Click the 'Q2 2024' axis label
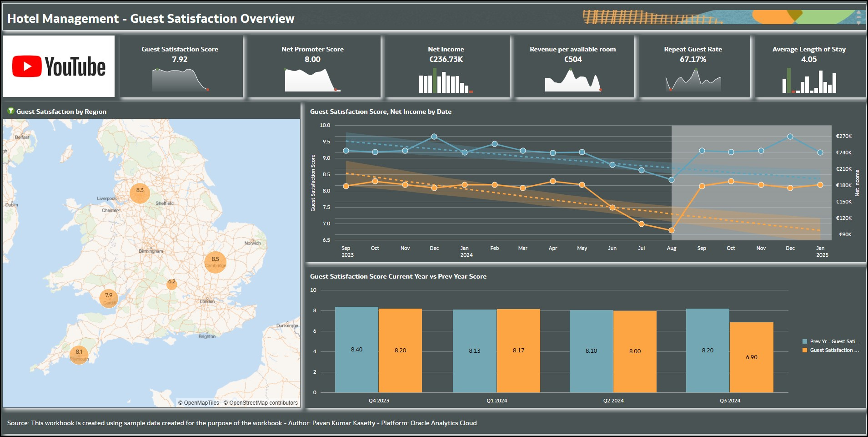Screen dimensions: 868x437 [x=613, y=401]
